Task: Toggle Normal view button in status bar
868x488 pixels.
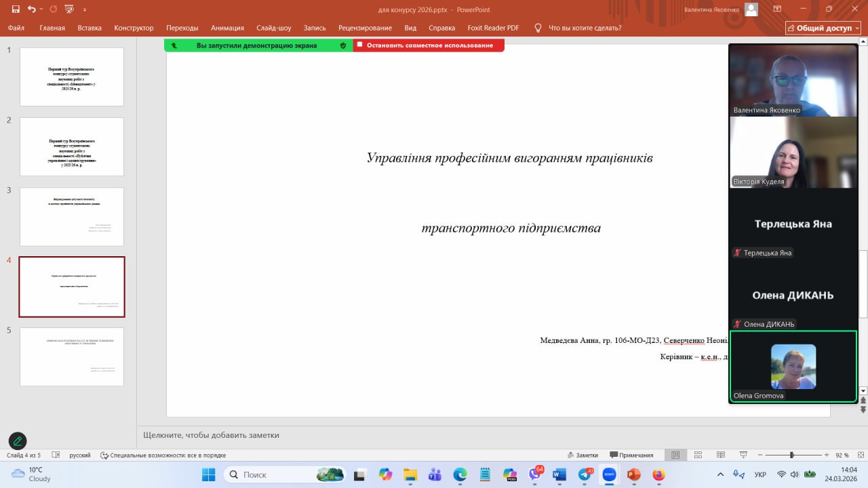Action: pos(675,455)
